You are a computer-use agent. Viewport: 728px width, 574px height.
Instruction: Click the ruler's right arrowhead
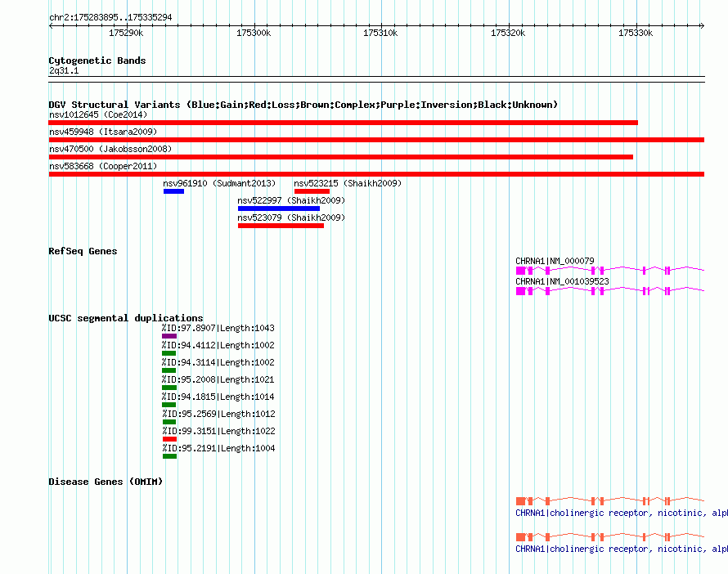(x=702, y=25)
